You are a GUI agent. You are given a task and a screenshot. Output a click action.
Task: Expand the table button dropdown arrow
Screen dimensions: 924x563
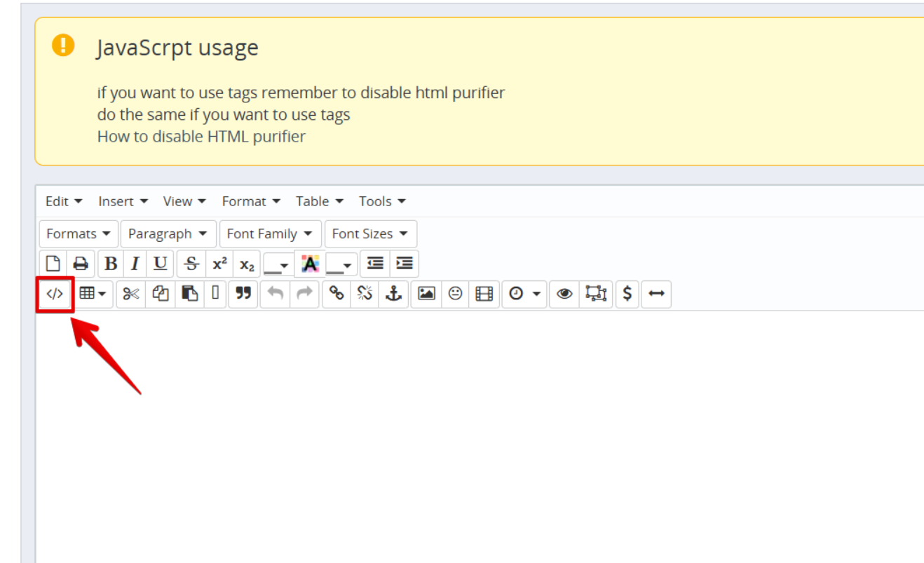(102, 294)
